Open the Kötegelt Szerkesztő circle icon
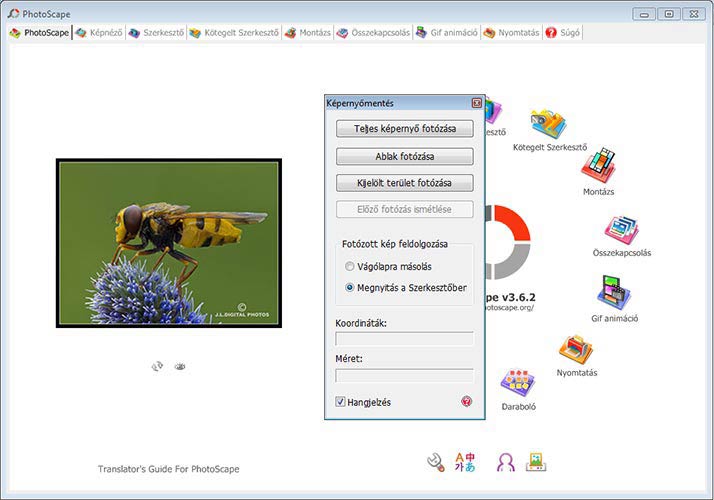 549,125
